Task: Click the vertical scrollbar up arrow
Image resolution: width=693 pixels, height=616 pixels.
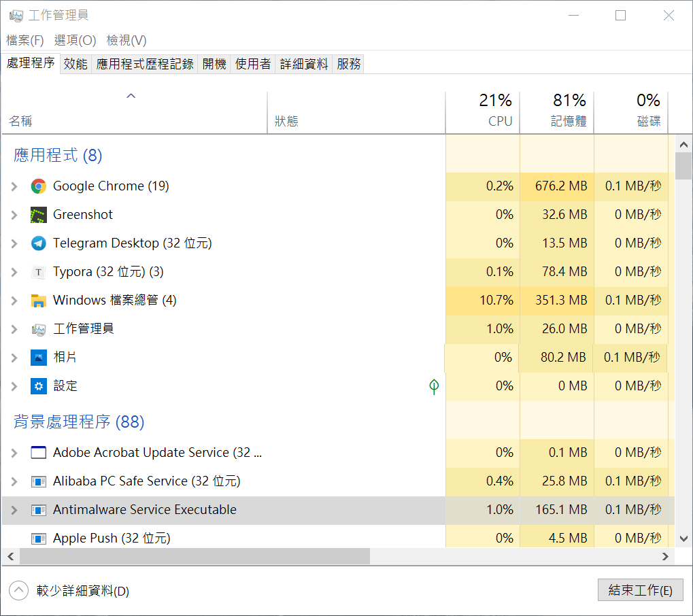Action: (x=683, y=145)
